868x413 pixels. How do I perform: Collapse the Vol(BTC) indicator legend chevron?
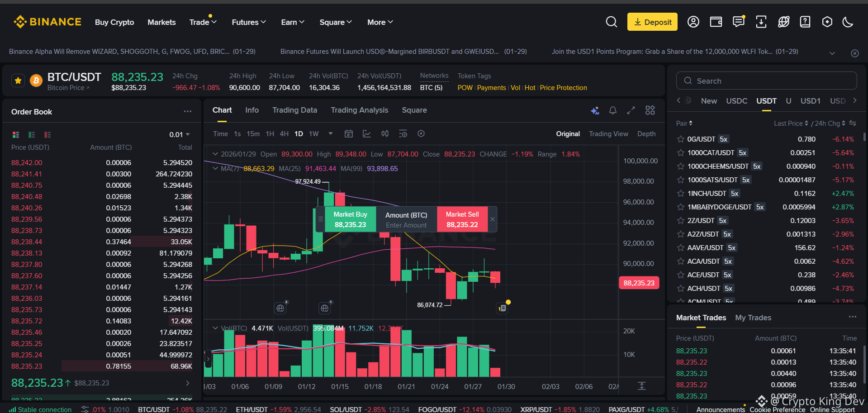pyautogui.click(x=215, y=328)
